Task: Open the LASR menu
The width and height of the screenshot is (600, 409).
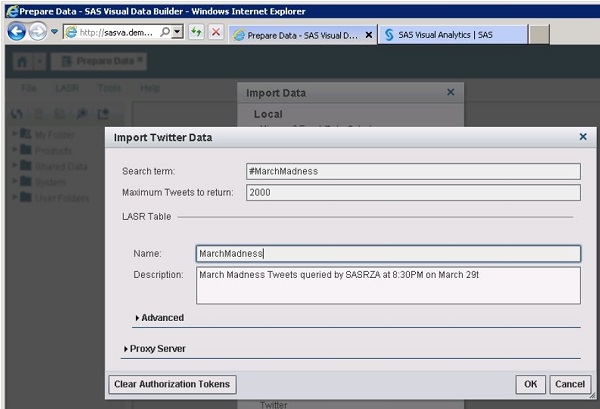Action: point(67,88)
